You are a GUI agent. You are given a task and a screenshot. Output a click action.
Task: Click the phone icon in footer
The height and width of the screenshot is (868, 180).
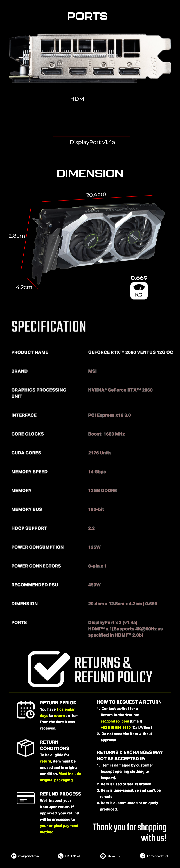61,856
